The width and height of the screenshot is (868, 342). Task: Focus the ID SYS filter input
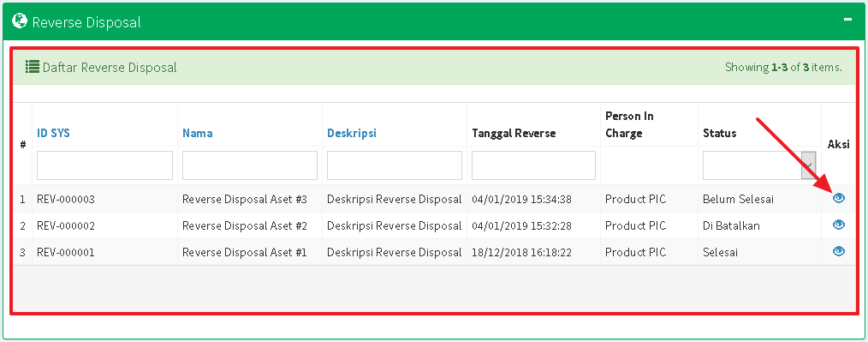pyautogui.click(x=104, y=165)
